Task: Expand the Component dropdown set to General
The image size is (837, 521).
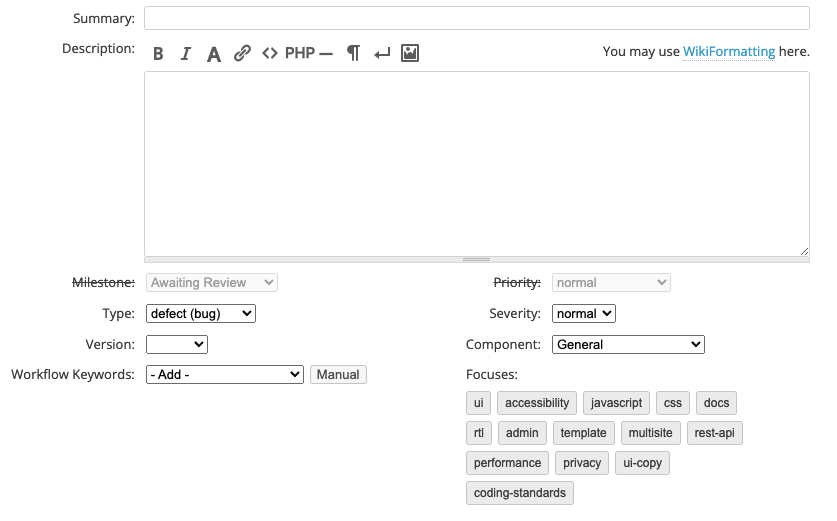Action: pos(628,345)
